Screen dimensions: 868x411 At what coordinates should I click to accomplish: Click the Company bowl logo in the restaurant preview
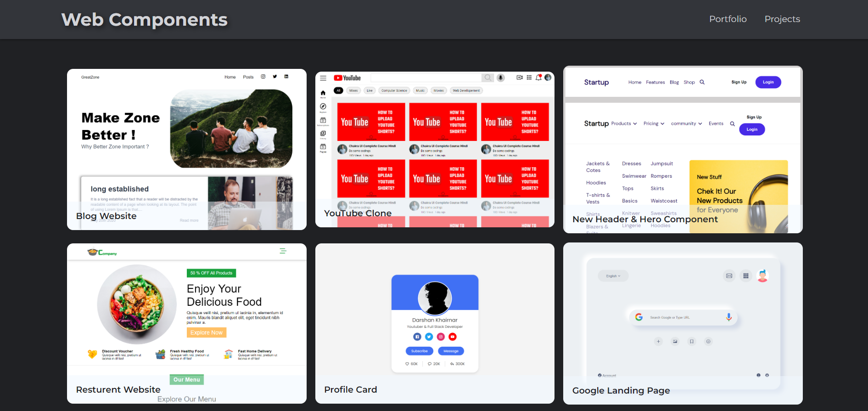pyautogui.click(x=102, y=252)
